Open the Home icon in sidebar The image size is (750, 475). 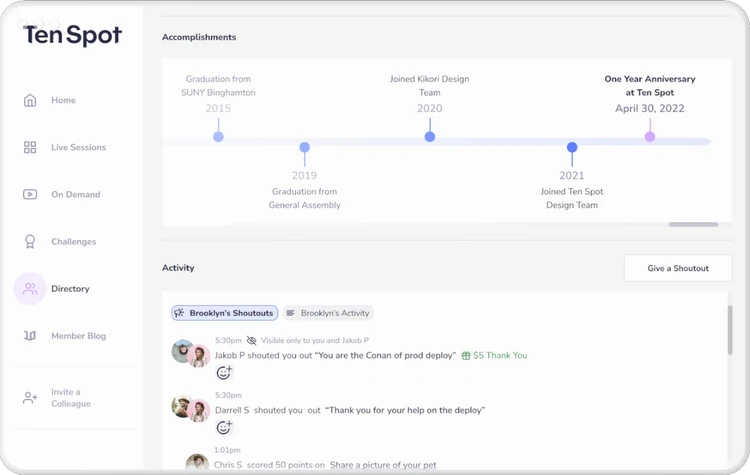click(x=30, y=100)
